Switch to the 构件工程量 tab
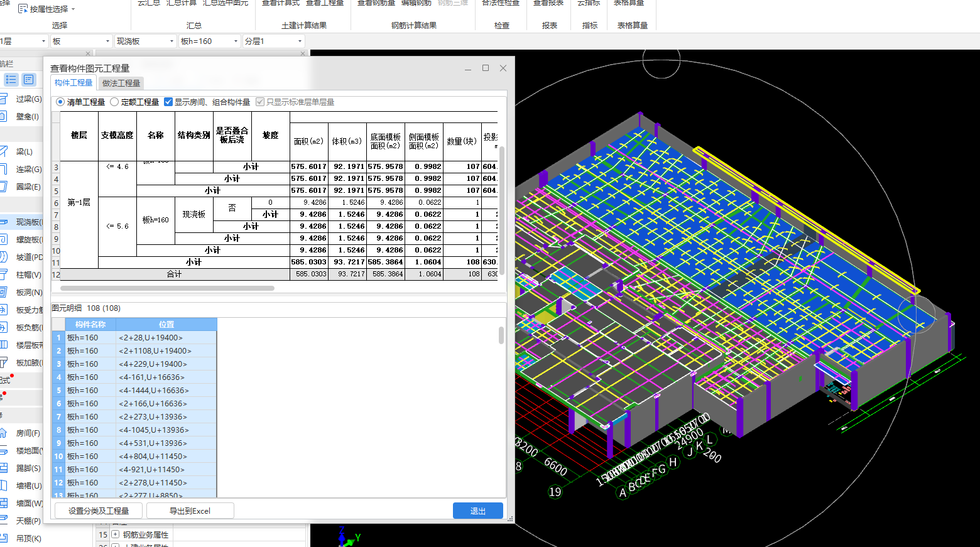Viewport: 980px width, 547px height. [73, 83]
